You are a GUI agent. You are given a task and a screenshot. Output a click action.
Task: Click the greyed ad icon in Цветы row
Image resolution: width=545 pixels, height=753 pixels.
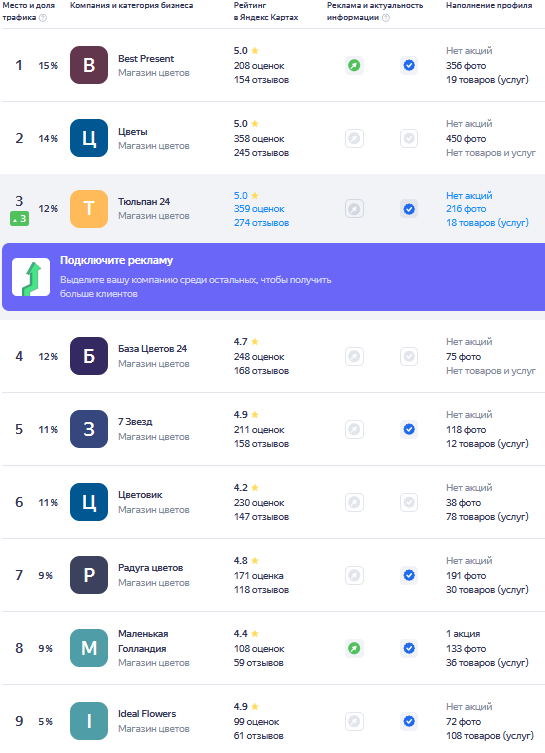point(354,138)
